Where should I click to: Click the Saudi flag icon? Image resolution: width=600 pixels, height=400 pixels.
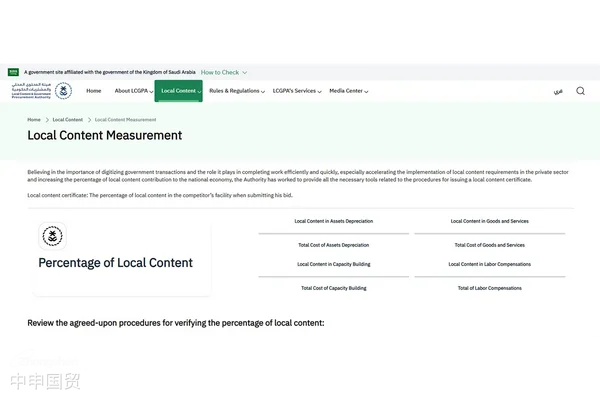click(x=14, y=72)
